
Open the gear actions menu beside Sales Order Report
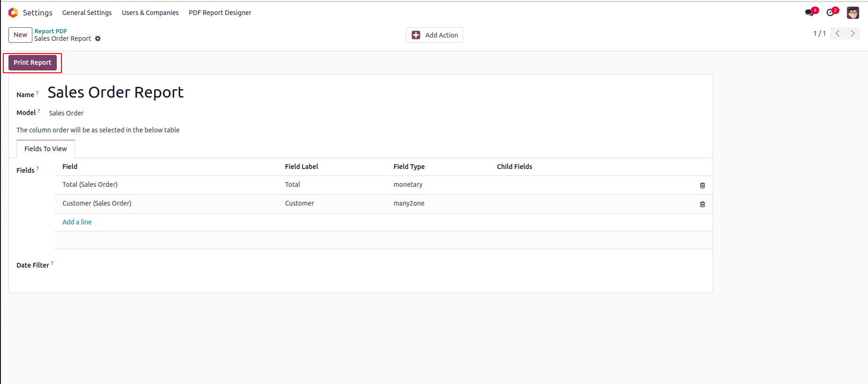98,38
